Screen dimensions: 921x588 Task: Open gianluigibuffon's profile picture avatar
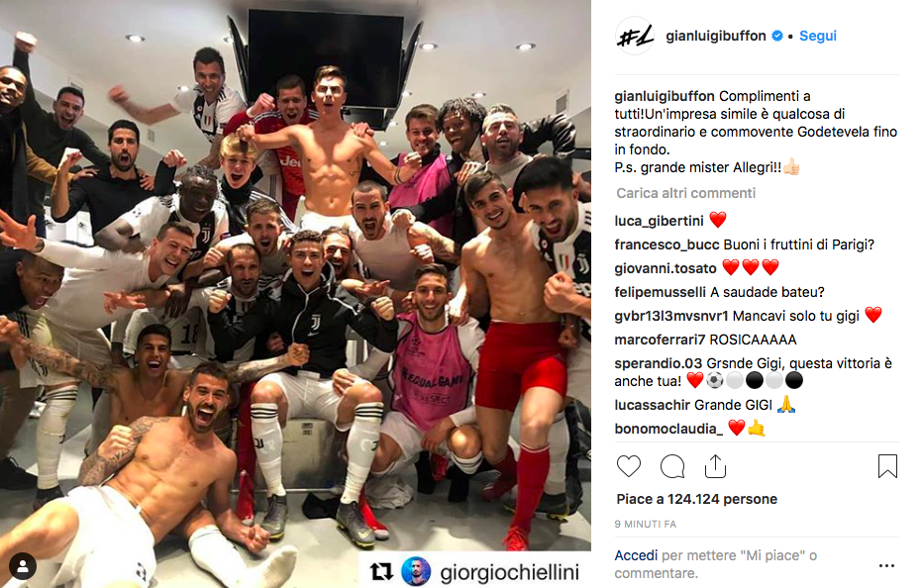[x=635, y=37]
